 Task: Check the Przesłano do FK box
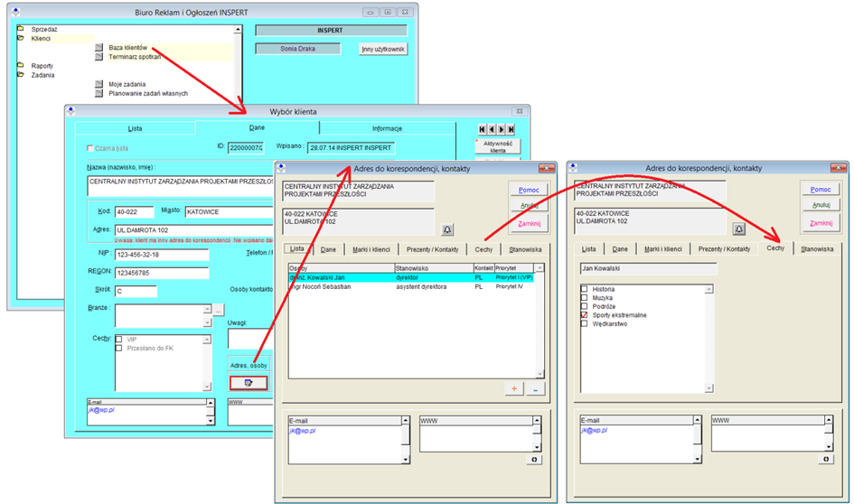point(118,348)
